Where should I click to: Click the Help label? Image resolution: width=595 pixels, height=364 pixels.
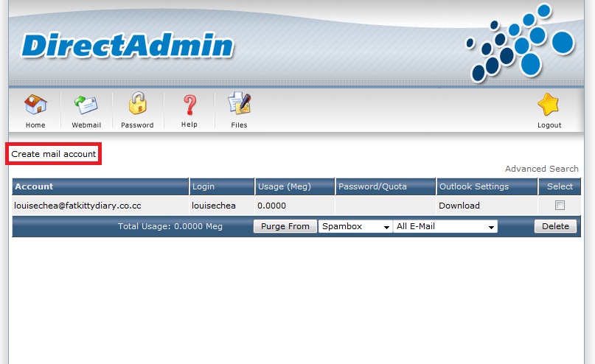pos(189,125)
